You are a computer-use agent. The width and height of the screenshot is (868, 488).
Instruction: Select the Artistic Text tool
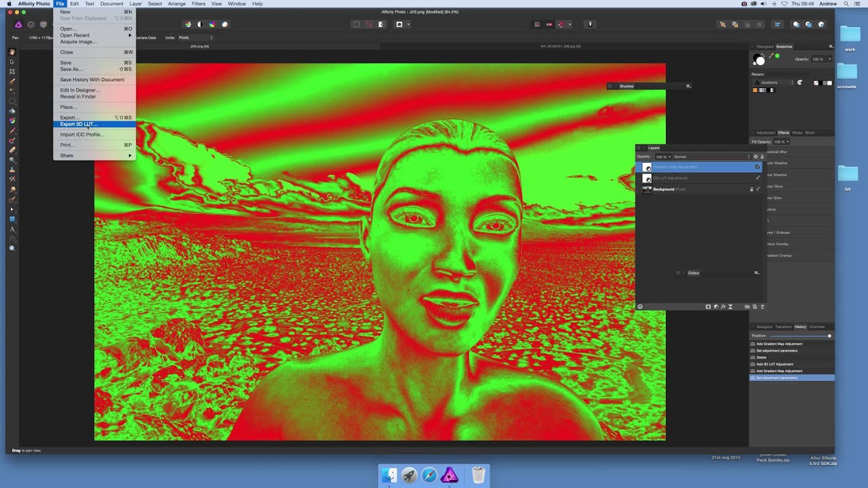(12, 229)
